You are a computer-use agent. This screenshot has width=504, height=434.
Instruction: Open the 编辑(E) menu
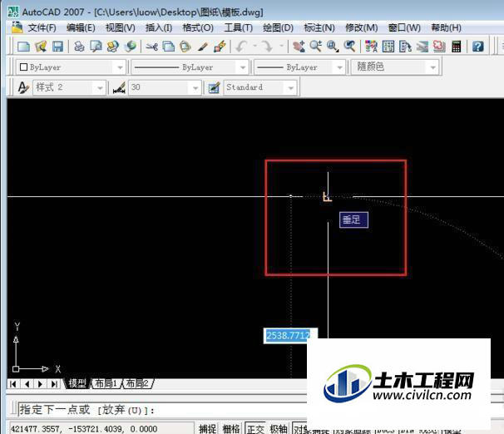pos(81,28)
